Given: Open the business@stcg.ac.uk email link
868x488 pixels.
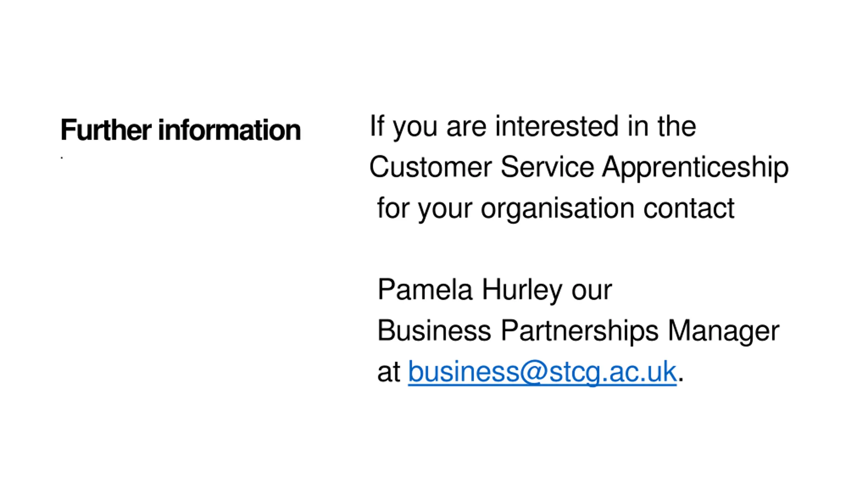Looking at the screenshot, I should (x=542, y=372).
